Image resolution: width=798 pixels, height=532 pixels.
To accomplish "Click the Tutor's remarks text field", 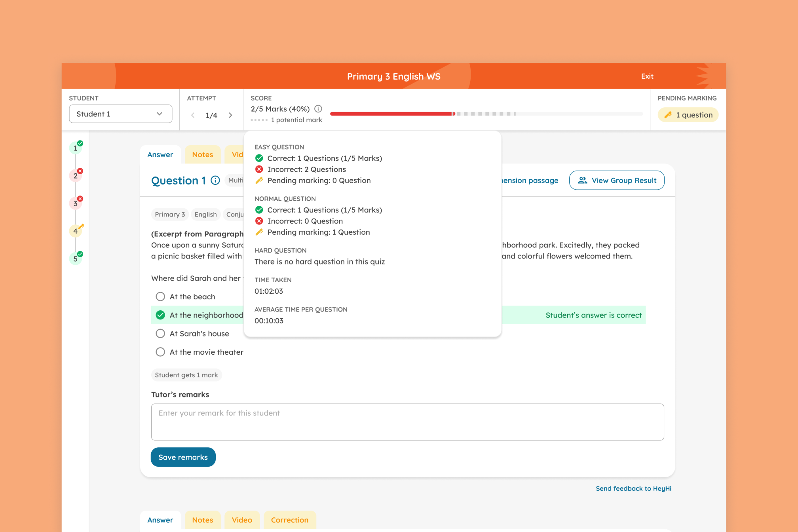I will click(x=407, y=422).
